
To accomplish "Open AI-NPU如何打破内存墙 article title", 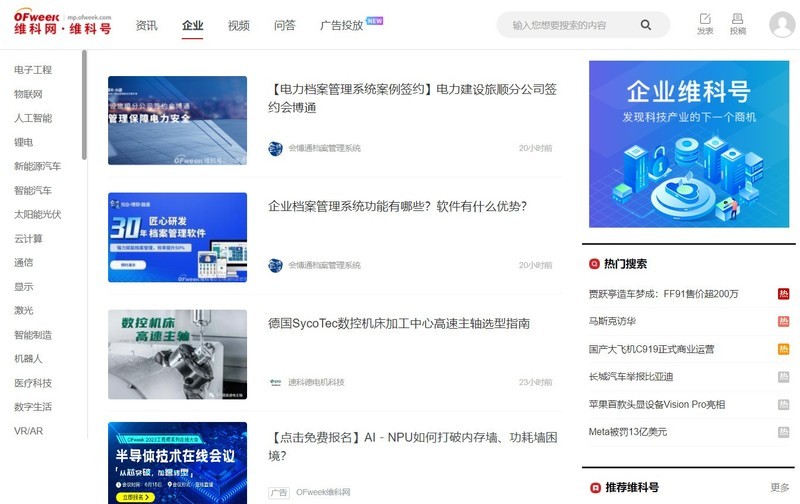I will (413, 446).
